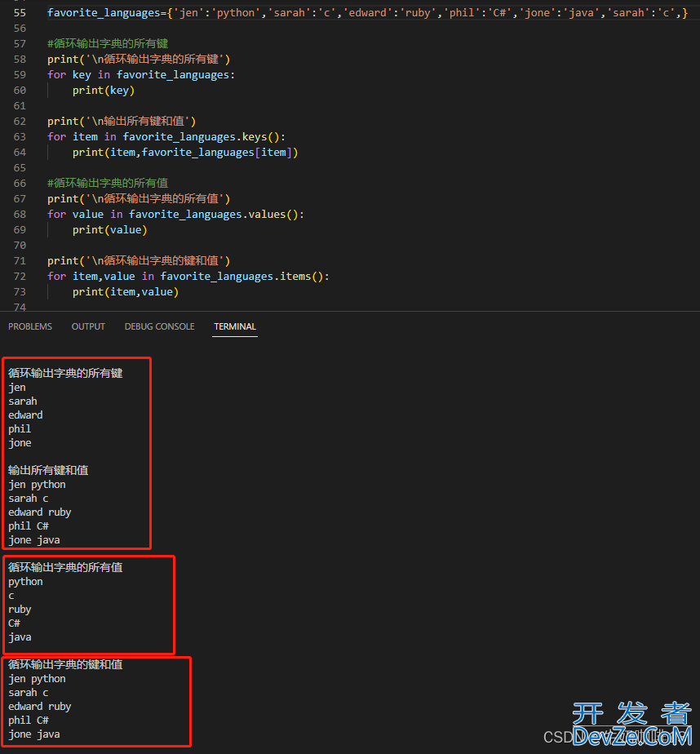Open the OUTPUT panel tab

88,326
